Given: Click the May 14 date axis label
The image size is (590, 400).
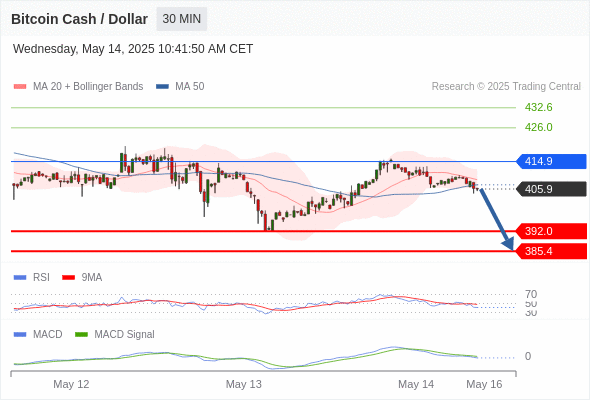Looking at the screenshot, I should point(416,384).
